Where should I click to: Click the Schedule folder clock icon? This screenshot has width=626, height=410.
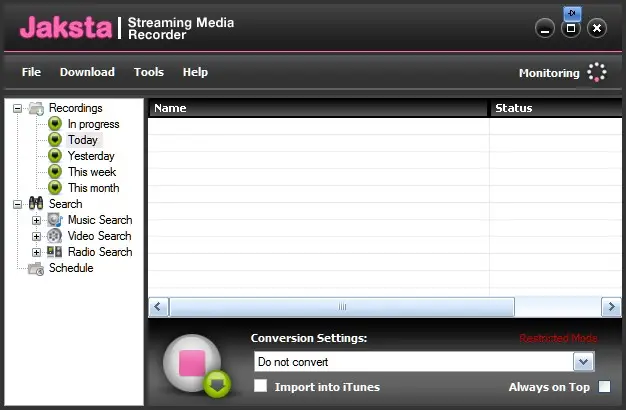tap(36, 269)
